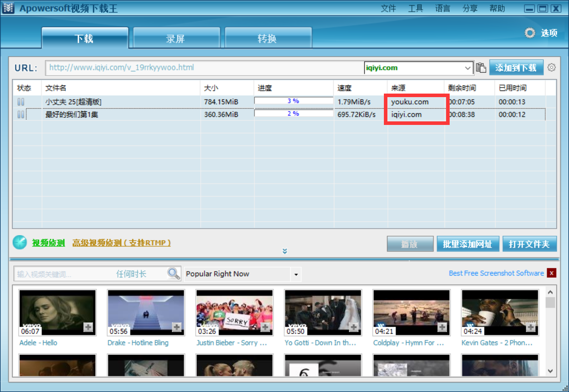Click the 3% progress bar of first download
This screenshot has height=392, width=569.
(293, 101)
